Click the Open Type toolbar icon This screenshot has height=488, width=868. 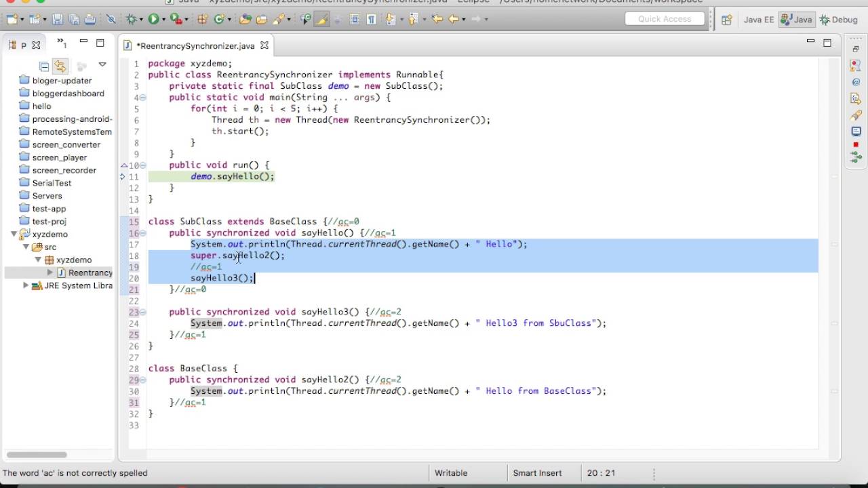[245, 20]
